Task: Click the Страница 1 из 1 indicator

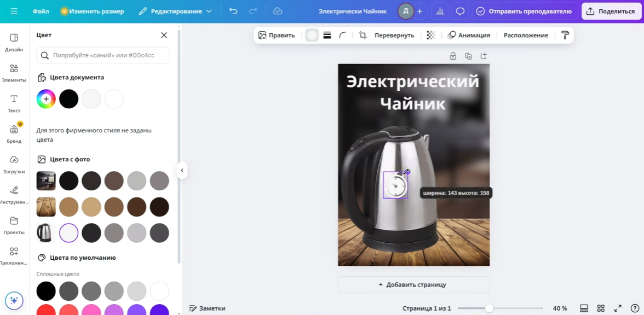Action: coord(427,308)
